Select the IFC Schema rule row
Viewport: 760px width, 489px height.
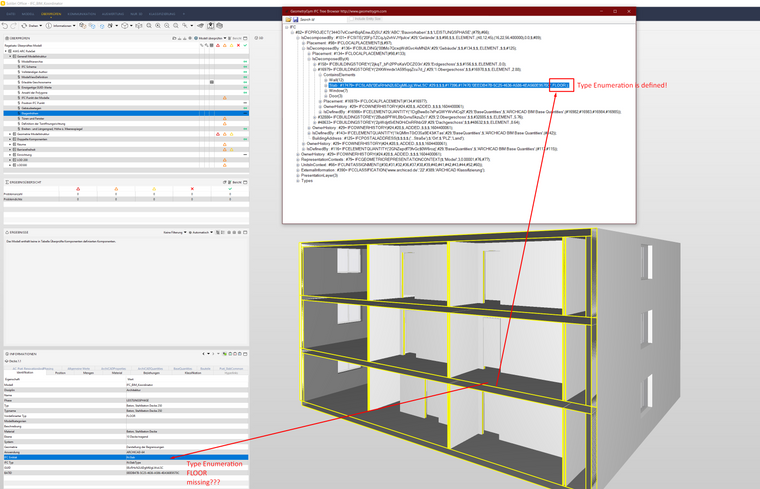pos(126,67)
